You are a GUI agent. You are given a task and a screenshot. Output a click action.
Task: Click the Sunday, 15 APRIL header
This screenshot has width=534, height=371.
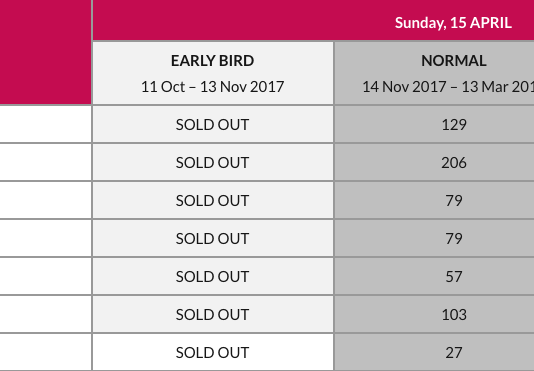click(x=453, y=23)
